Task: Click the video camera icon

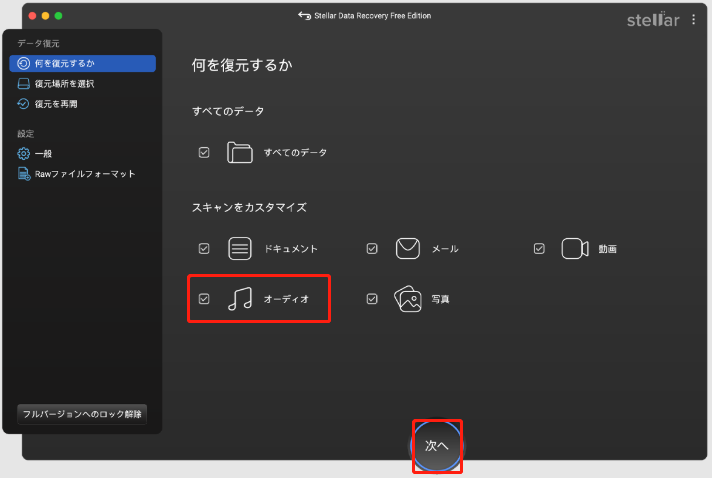Action: click(575, 249)
